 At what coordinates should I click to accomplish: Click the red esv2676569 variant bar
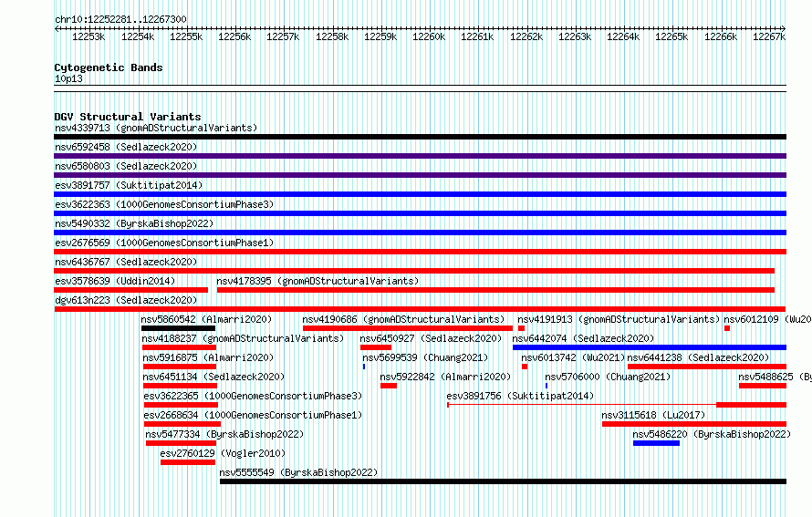pyautogui.click(x=420, y=252)
